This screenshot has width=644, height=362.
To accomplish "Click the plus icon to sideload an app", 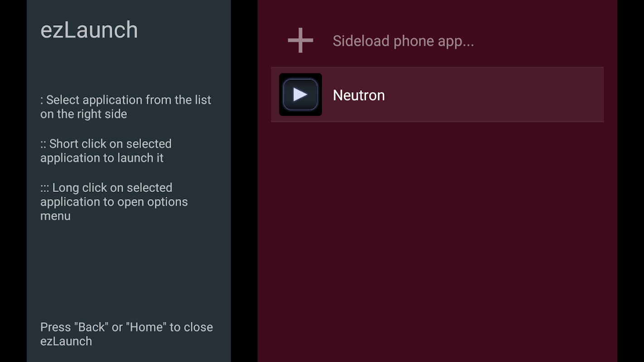I will (300, 41).
